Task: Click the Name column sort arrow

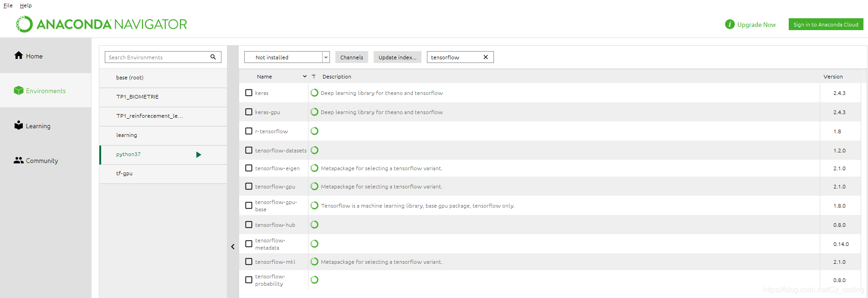Action: pyautogui.click(x=305, y=77)
